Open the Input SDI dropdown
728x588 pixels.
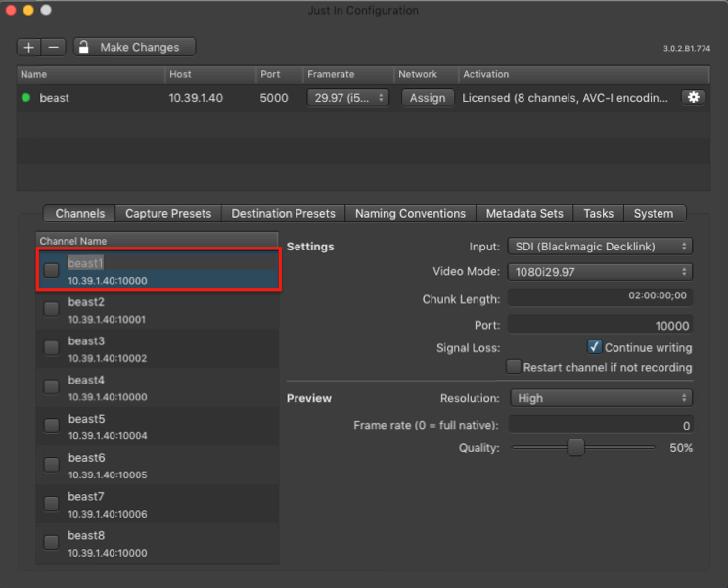coord(600,247)
